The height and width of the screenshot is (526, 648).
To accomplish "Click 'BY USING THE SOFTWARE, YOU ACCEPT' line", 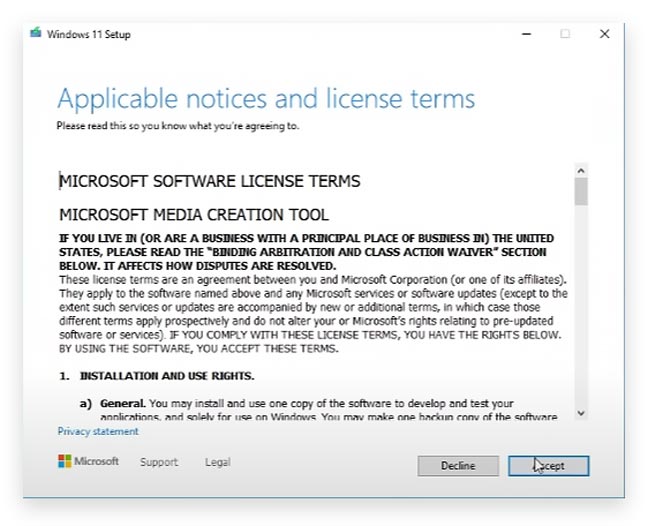I will coord(199,349).
